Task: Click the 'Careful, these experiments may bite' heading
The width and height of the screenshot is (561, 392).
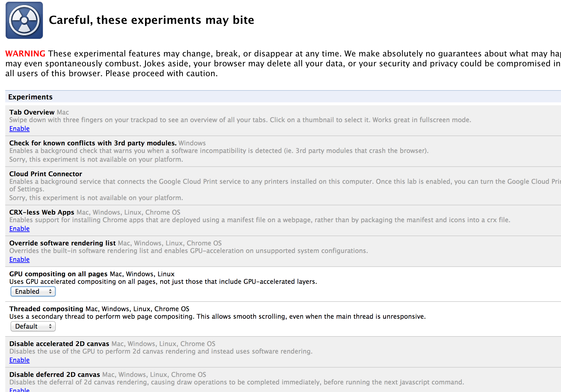Action: tap(151, 20)
